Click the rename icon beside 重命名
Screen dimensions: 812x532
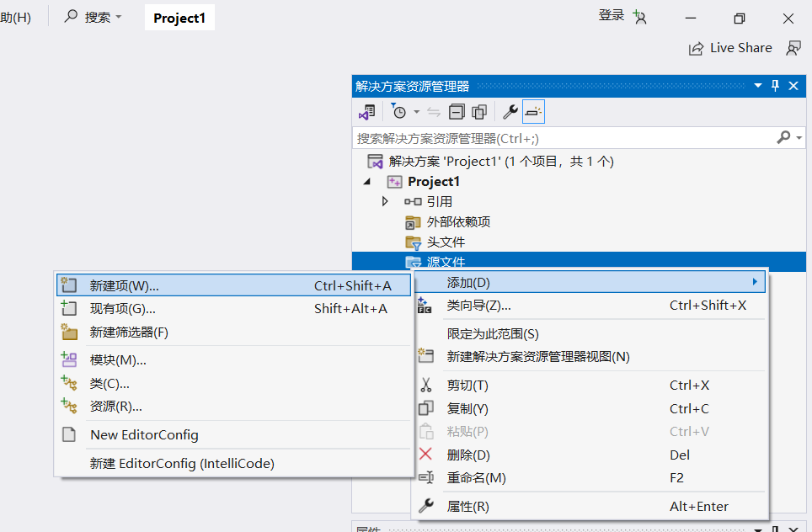(x=425, y=477)
